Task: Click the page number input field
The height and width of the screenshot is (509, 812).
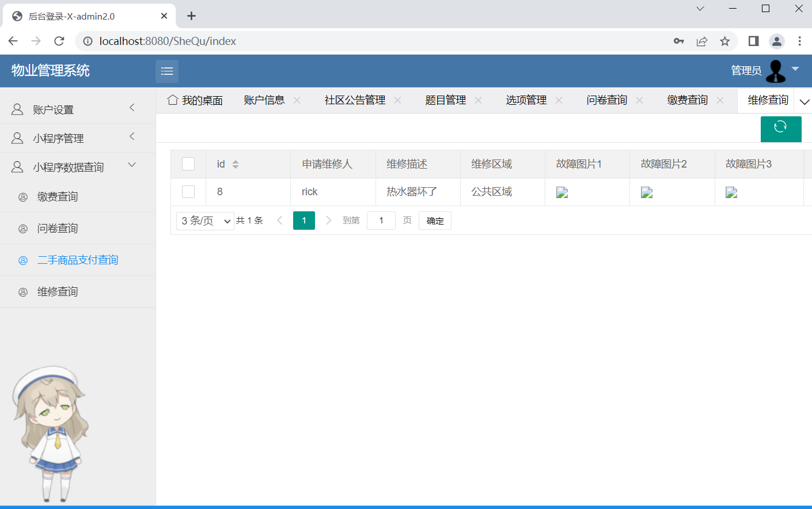Action: (x=381, y=221)
